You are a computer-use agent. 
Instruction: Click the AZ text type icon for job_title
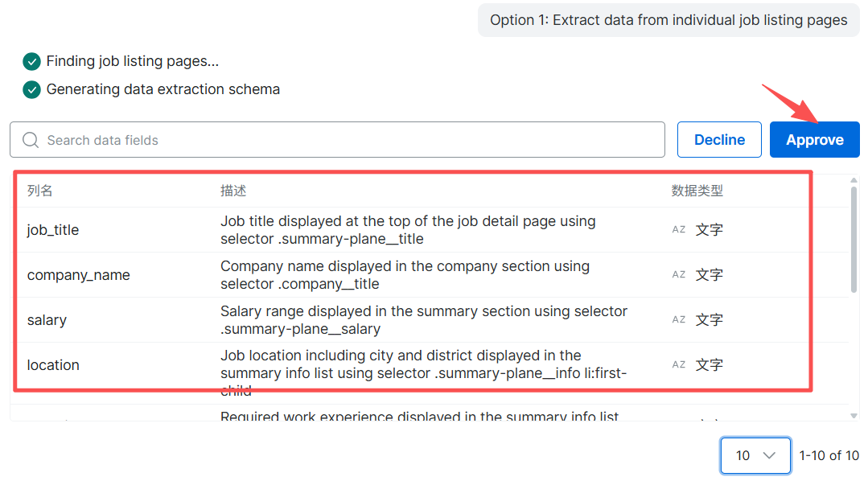(x=679, y=230)
